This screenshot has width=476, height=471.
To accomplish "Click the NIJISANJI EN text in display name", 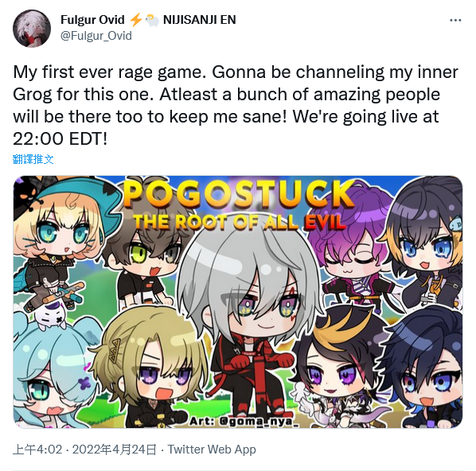I will point(200,20).
